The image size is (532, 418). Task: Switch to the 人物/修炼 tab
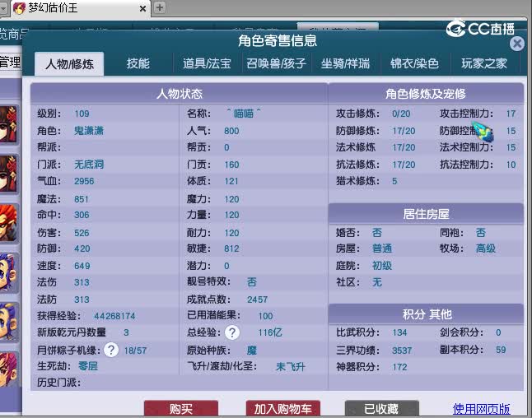click(x=69, y=63)
